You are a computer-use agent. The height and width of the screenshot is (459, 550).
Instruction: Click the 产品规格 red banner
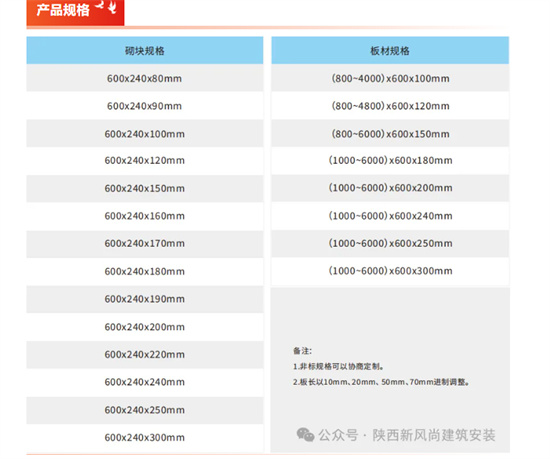tap(75, 13)
